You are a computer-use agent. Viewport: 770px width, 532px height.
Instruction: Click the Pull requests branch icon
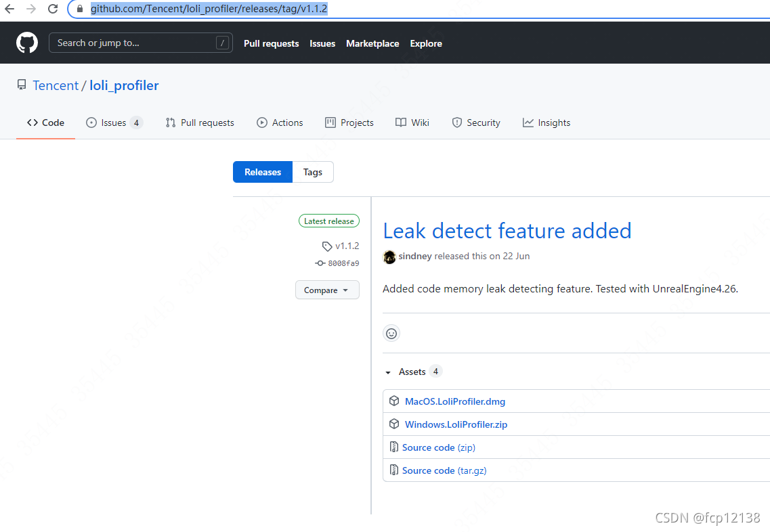(x=171, y=123)
